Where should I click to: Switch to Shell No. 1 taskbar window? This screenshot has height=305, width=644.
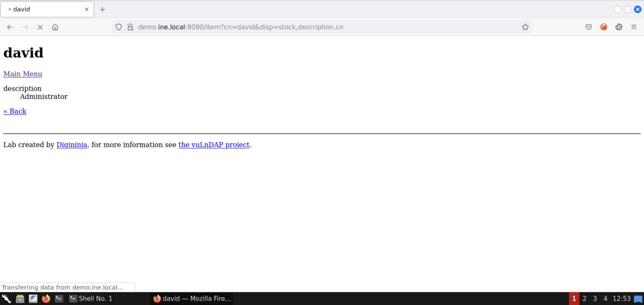(91, 299)
